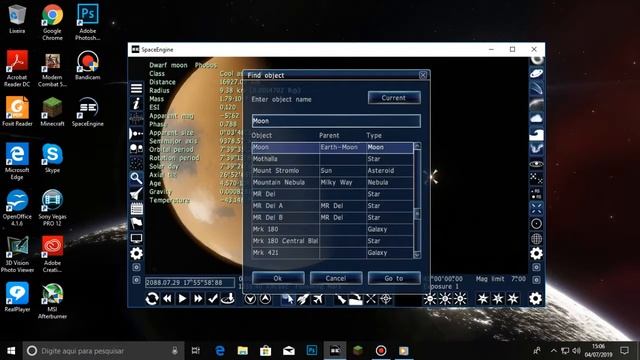Toggle labels icon in right toolbar
This screenshot has width=640, height=360.
click(536, 193)
